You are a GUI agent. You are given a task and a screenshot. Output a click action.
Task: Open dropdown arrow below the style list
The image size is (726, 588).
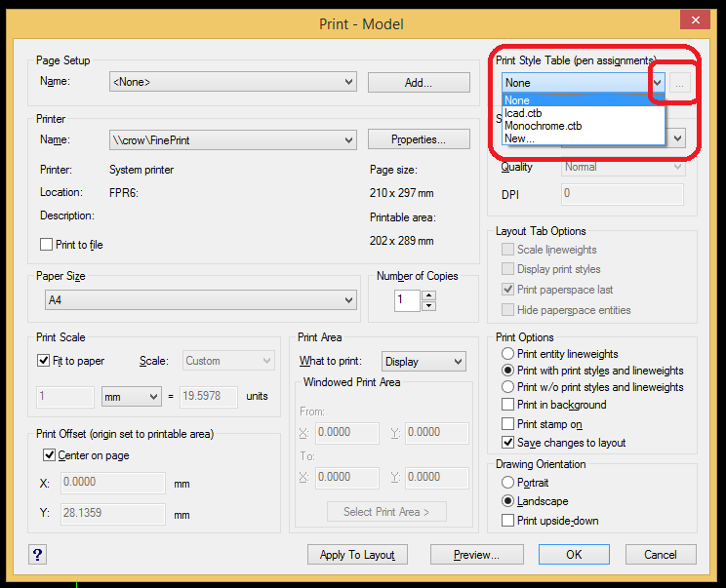click(678, 137)
